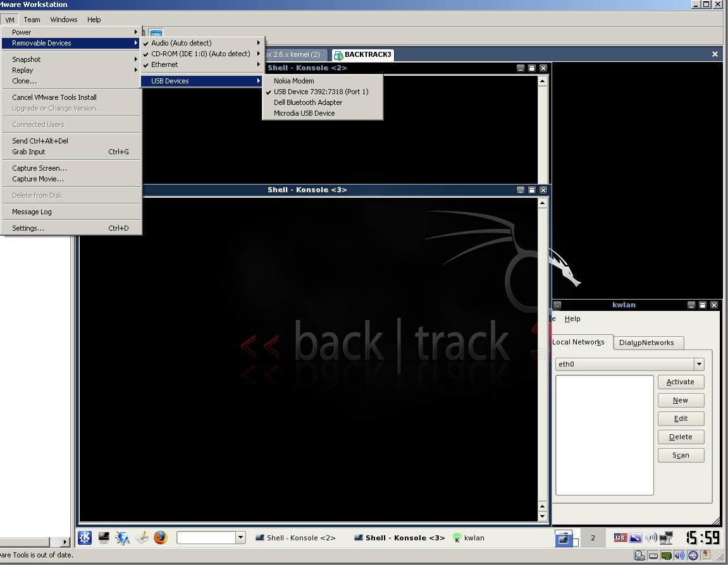Choose Send Ctrl+Alt+Del
Image resolution: width=728 pixels, height=565 pixels.
click(x=71, y=141)
